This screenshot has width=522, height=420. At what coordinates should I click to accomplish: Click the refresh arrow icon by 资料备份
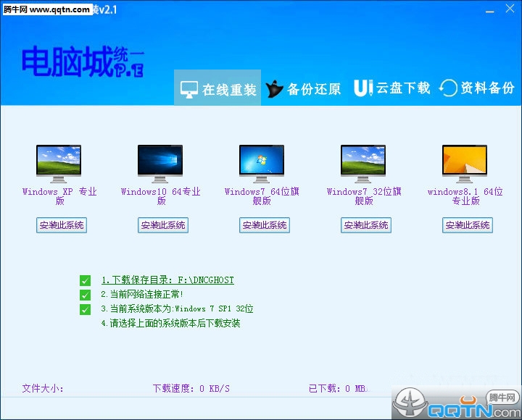tap(448, 88)
